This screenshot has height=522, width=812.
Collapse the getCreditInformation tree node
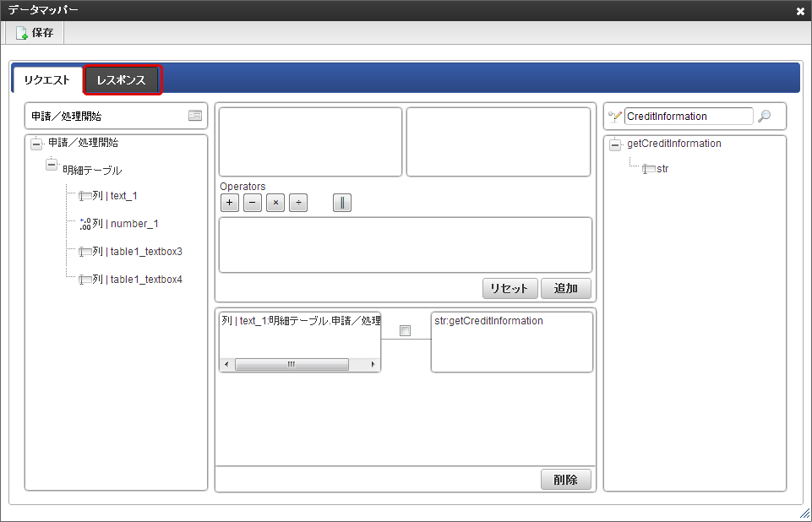(x=614, y=145)
